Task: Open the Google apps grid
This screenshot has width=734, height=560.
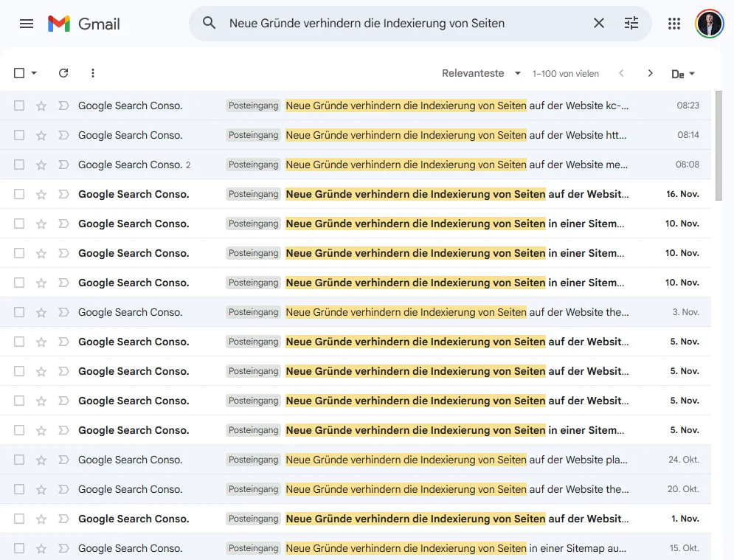Action: tap(674, 23)
